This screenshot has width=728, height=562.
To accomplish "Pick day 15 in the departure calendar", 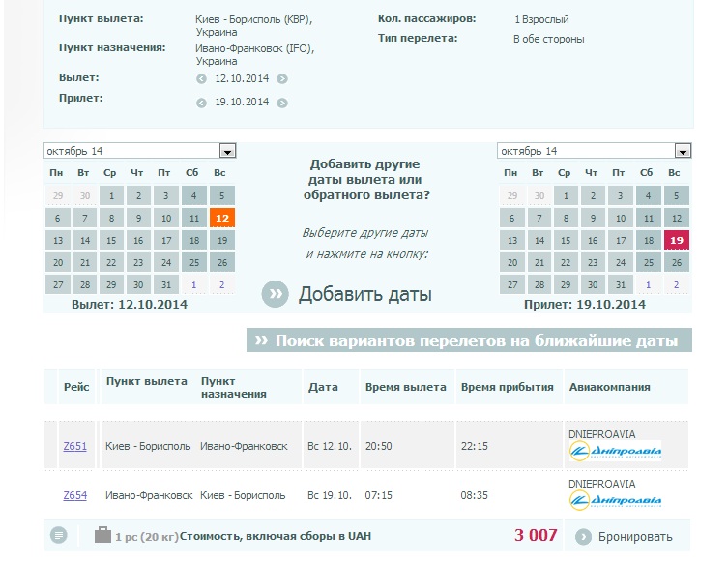I will point(112,241).
